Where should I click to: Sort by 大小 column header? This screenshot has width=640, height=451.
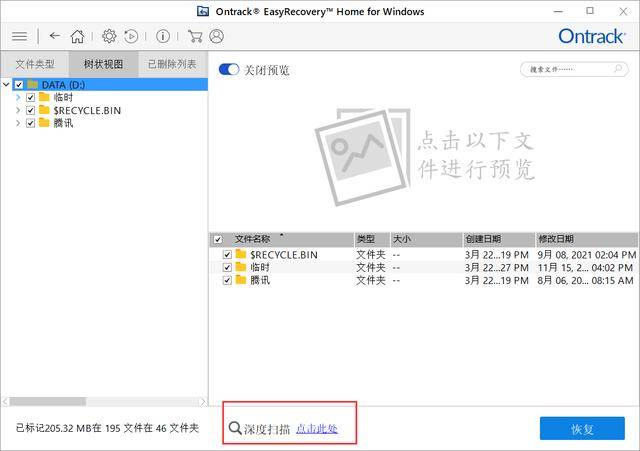tap(427, 239)
